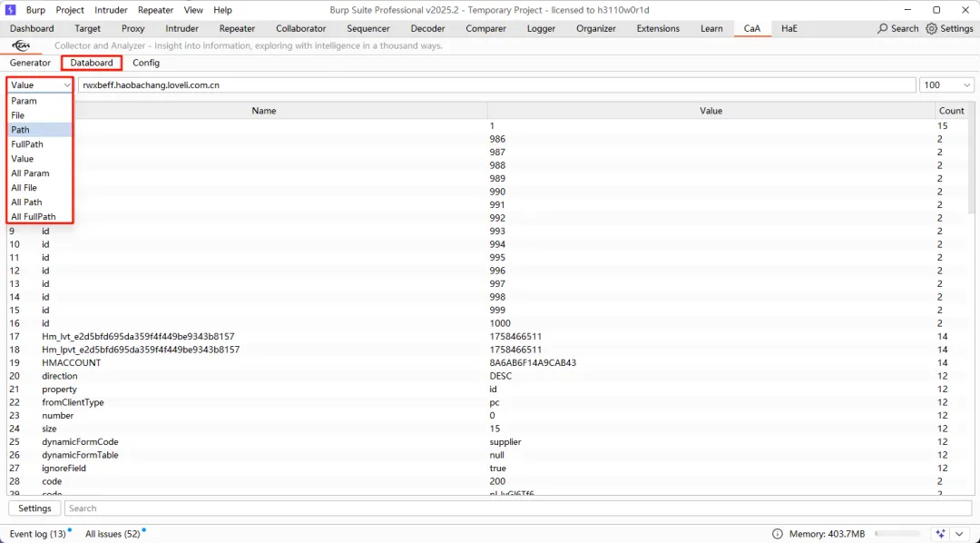Choose All FullPath in the dropdown list
This screenshot has height=543, width=980.
[x=40, y=216]
